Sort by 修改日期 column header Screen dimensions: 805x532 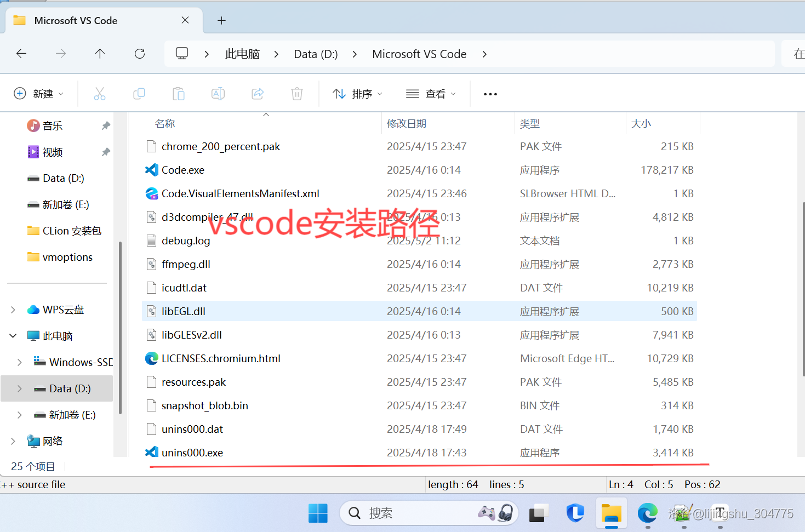[407, 124]
